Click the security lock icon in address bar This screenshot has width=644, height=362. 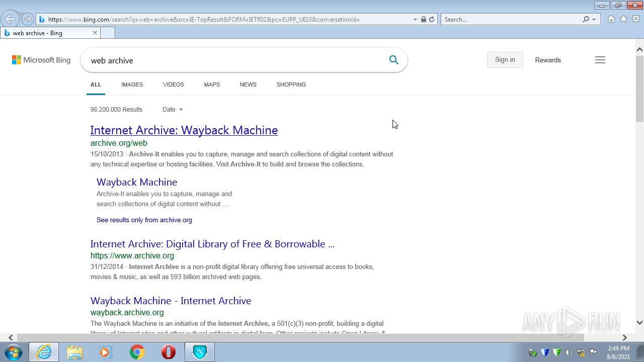423,19
